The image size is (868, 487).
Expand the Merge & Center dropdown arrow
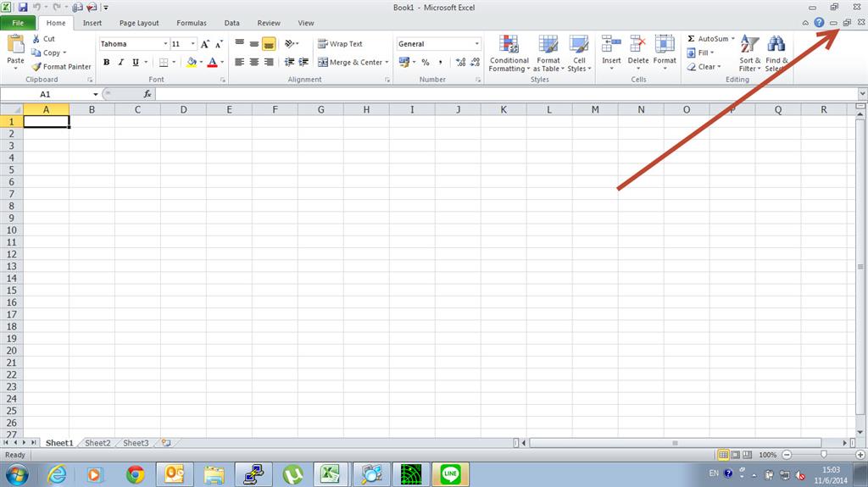(387, 62)
